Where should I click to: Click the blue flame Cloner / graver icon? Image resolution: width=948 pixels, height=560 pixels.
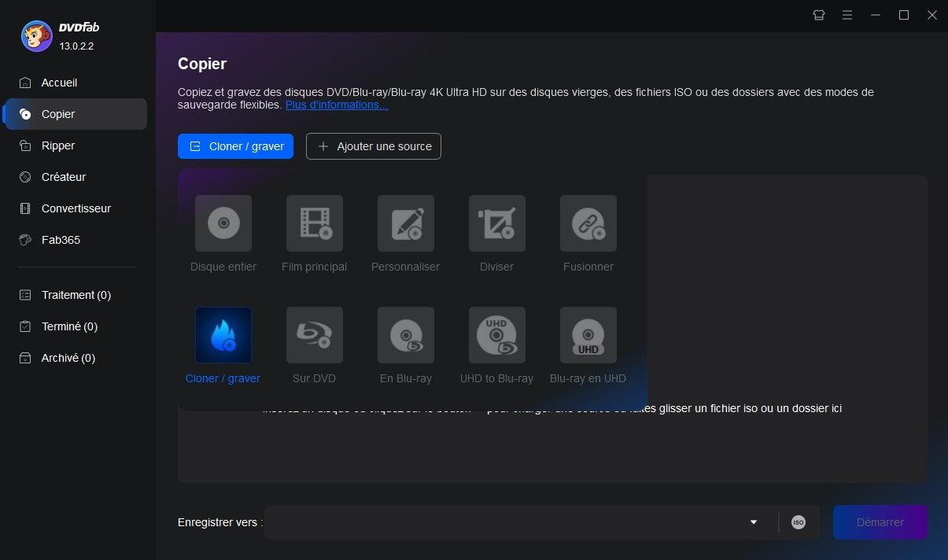[223, 335]
